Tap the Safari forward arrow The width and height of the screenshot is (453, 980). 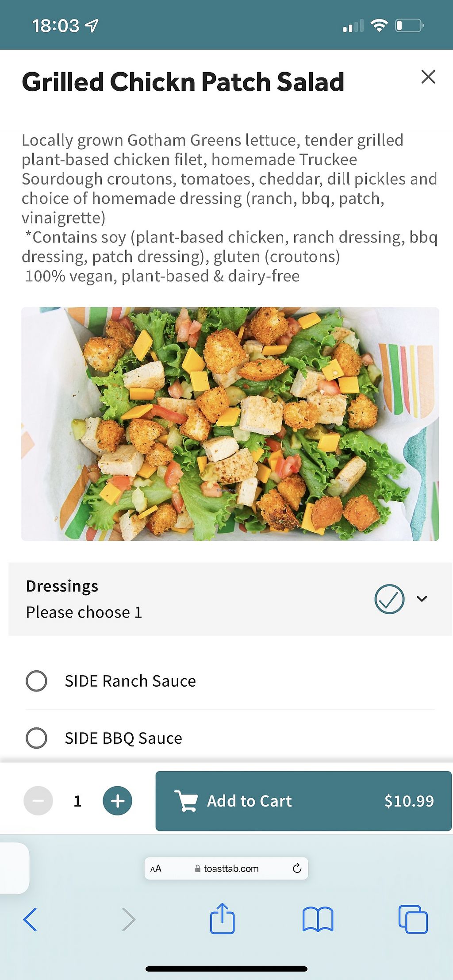tap(128, 919)
